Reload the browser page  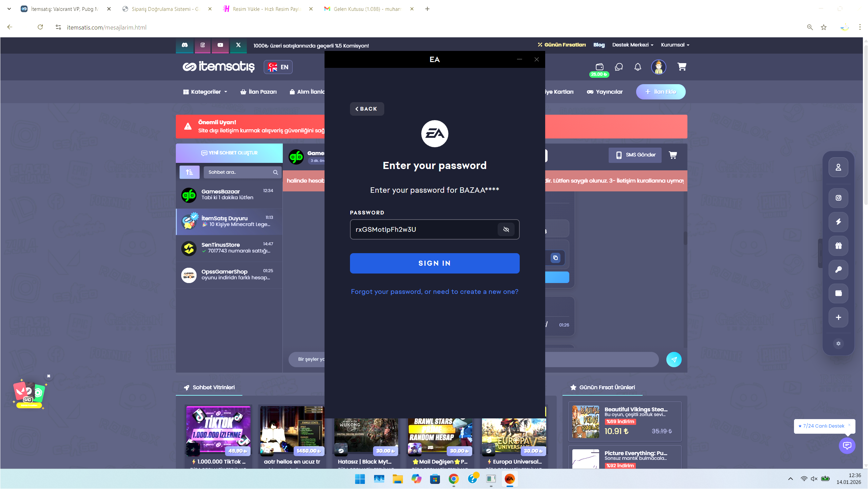(40, 27)
